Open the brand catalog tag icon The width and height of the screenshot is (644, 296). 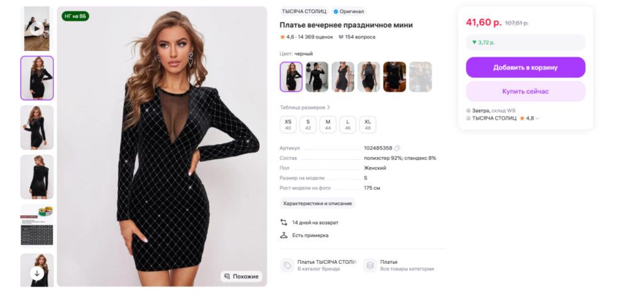pyautogui.click(x=287, y=265)
